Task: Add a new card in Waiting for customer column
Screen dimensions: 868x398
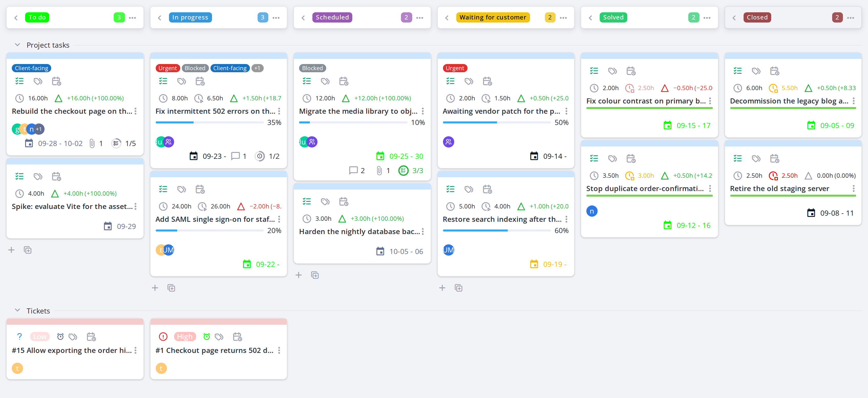Action: click(442, 288)
